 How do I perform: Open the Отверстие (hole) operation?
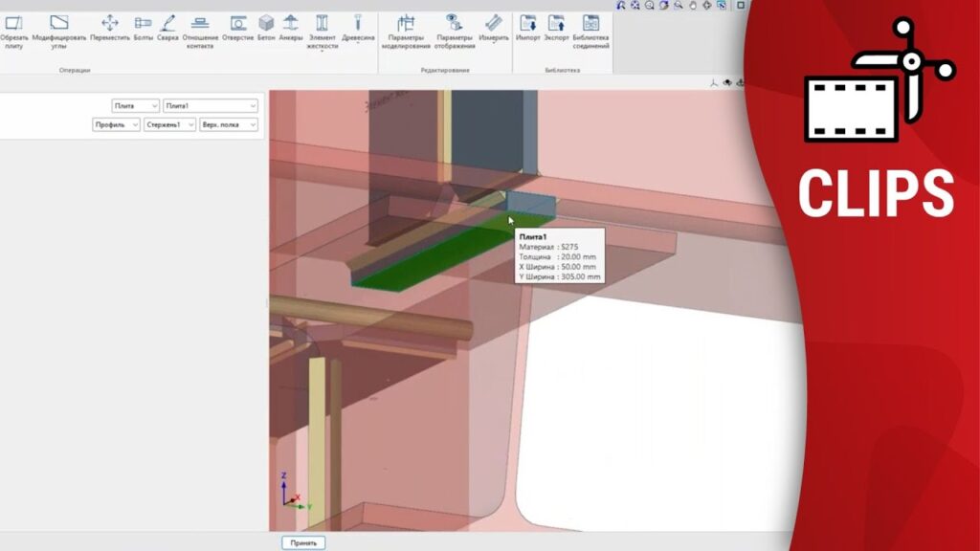[x=237, y=29]
